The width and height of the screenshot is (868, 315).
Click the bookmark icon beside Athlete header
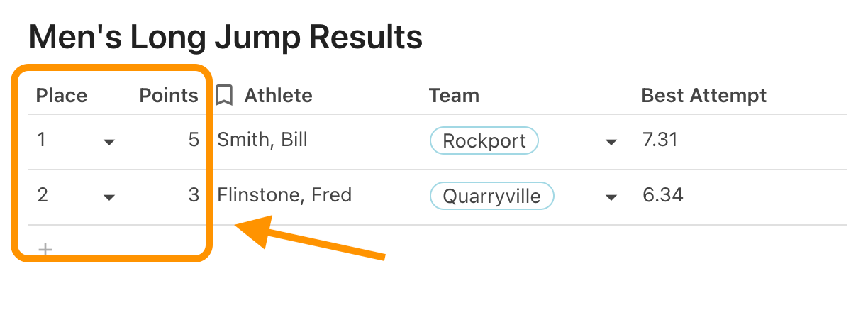(224, 96)
